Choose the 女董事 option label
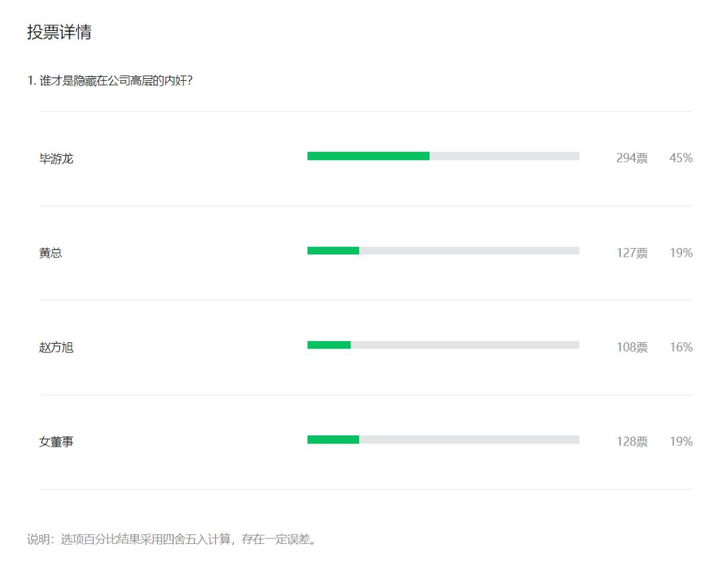Viewport: 728px width, 562px height. (56, 442)
